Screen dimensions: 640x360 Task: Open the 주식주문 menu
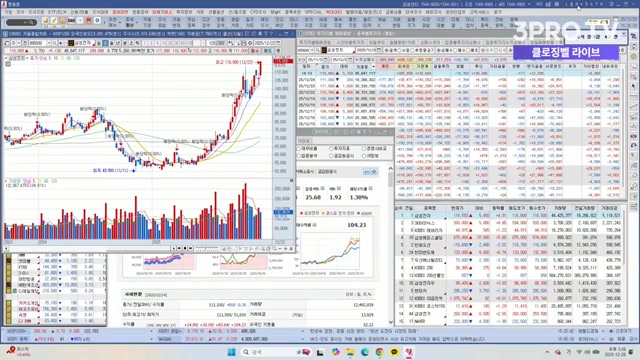point(36,12)
